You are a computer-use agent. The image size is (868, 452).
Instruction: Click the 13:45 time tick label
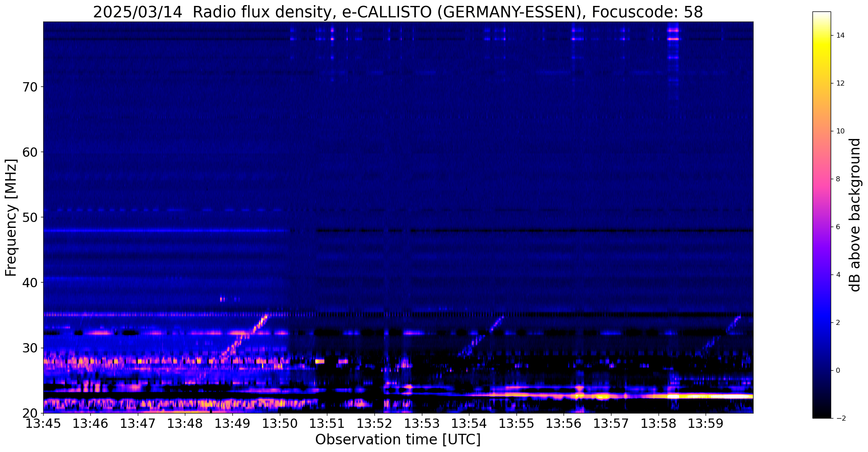(43, 424)
